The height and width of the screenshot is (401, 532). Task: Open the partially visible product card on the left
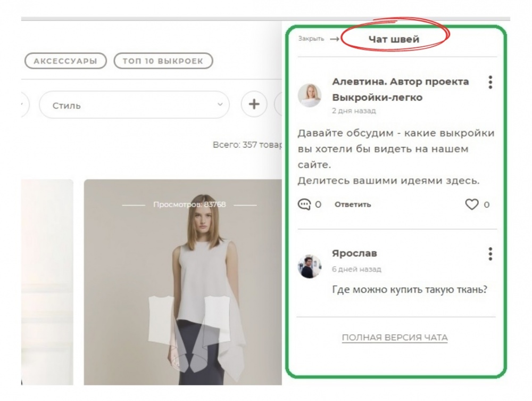point(47,282)
